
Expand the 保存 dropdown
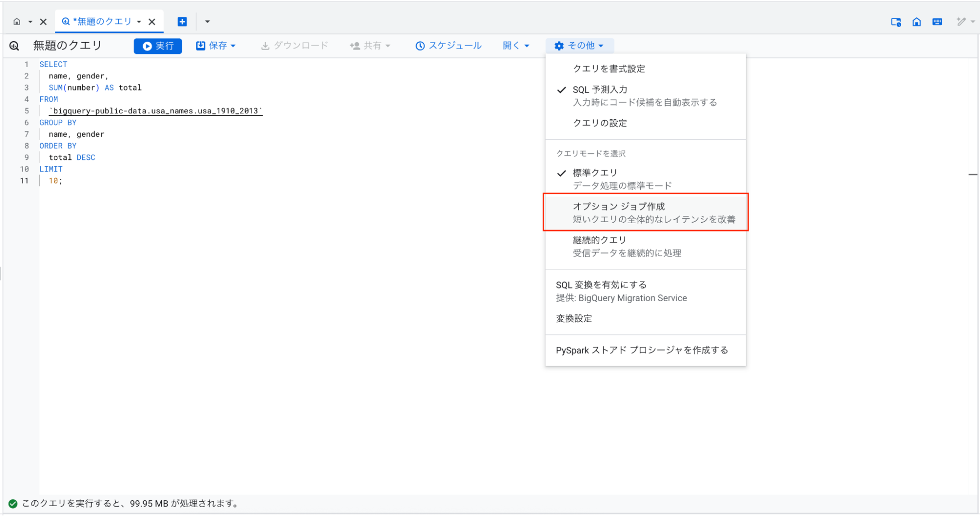point(216,46)
